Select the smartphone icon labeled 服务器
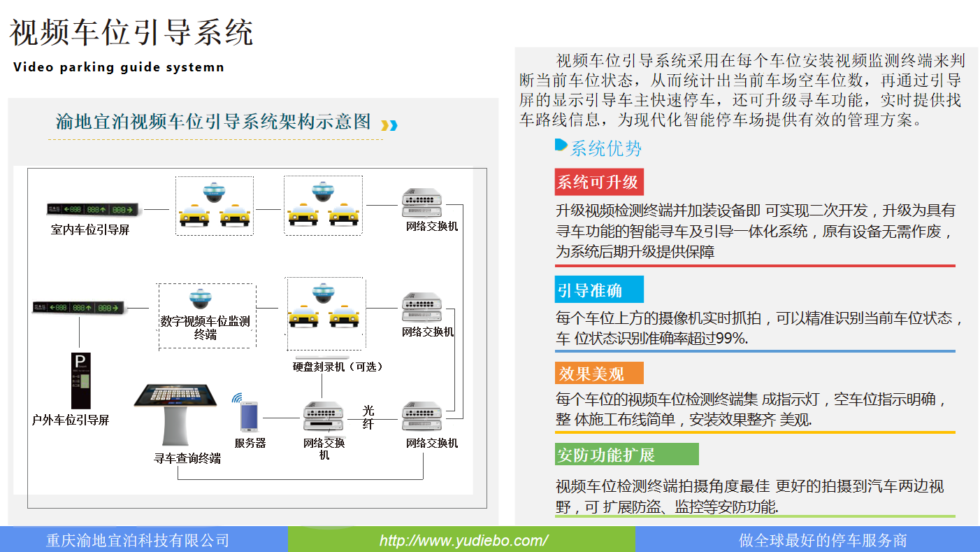 249,417
